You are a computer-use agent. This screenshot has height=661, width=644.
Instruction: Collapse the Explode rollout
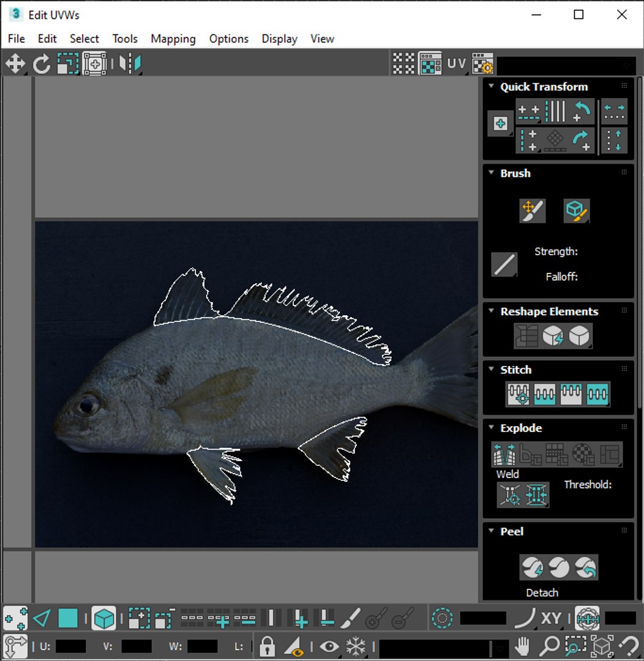click(x=491, y=427)
